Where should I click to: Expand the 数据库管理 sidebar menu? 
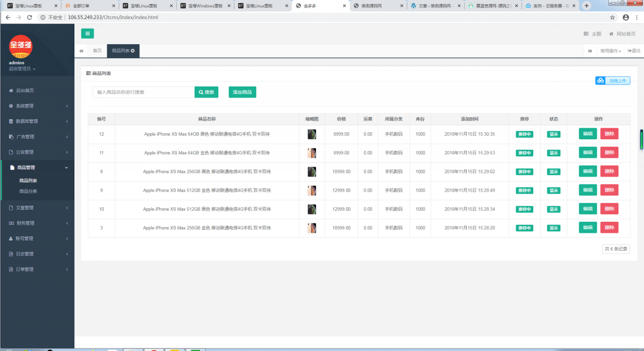click(x=37, y=121)
